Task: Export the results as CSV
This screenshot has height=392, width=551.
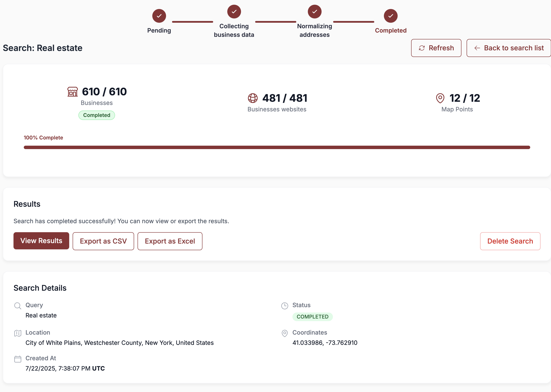Action: (103, 241)
